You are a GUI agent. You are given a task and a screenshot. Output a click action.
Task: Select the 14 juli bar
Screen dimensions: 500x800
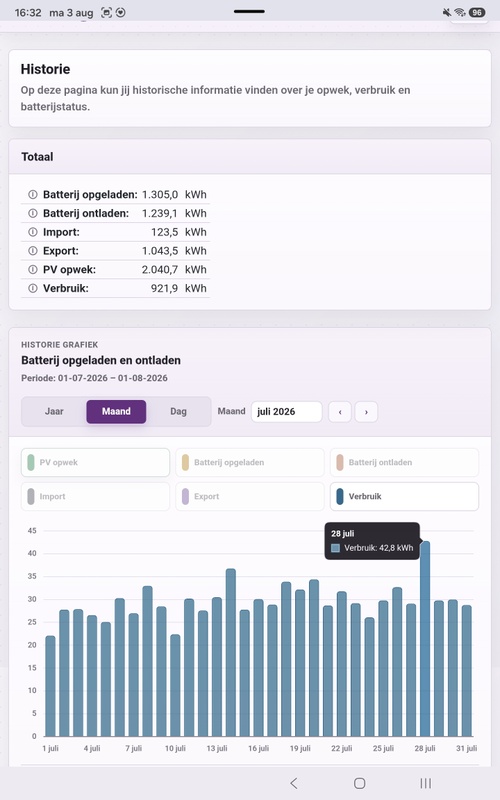[x=231, y=653]
